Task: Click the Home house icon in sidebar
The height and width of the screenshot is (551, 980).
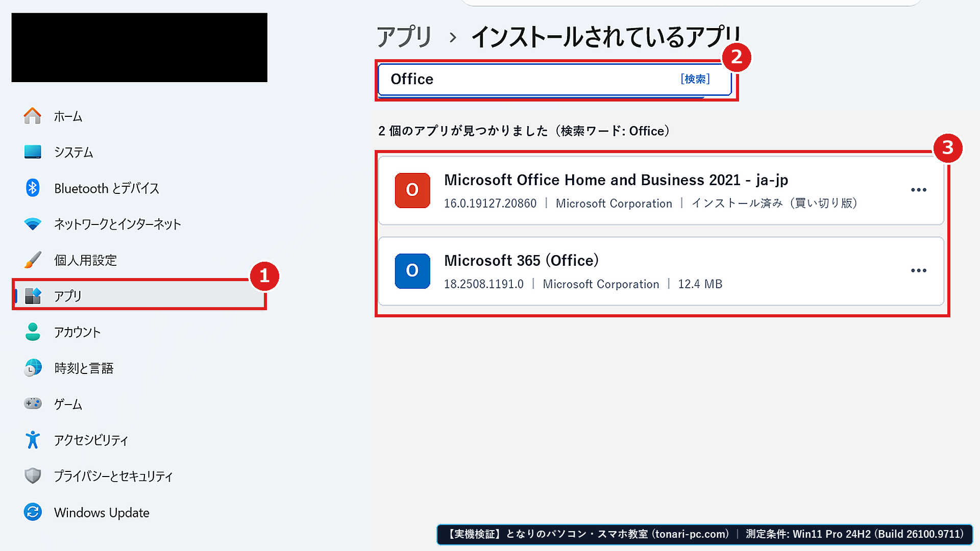Action: point(33,116)
